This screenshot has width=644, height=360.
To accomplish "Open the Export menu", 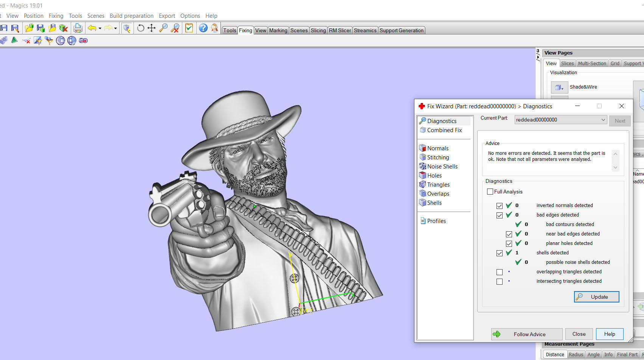I will (x=167, y=16).
